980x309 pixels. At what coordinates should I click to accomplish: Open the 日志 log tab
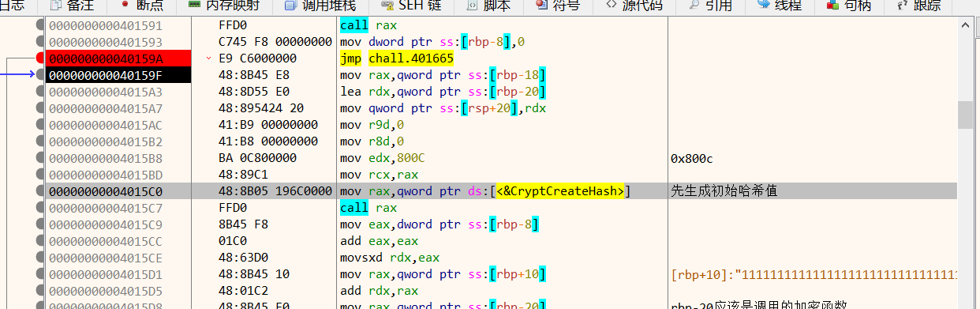pyautogui.click(x=12, y=6)
